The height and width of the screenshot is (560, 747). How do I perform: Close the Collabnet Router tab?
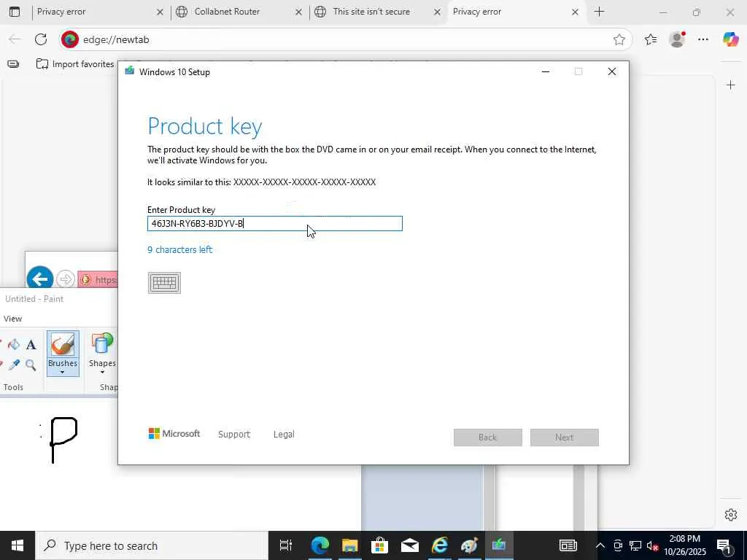pyautogui.click(x=298, y=12)
